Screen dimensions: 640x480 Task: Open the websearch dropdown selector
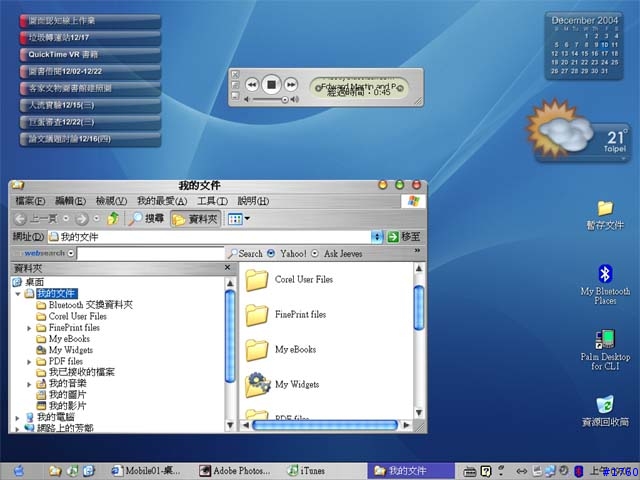[x=71, y=253]
